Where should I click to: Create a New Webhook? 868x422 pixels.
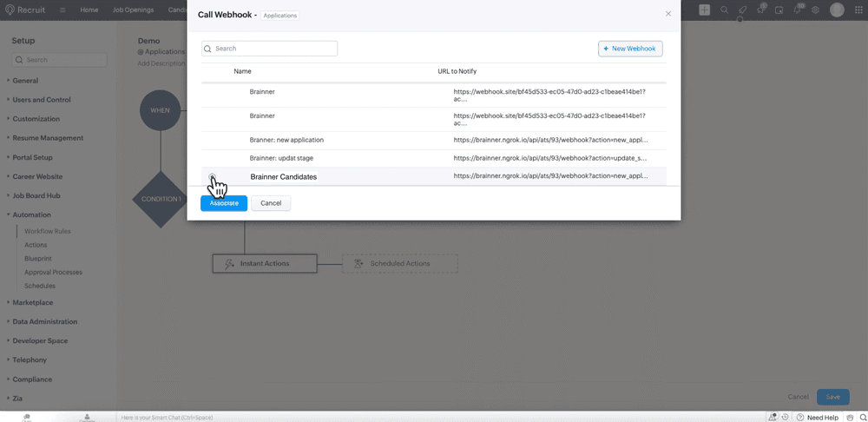[630, 49]
